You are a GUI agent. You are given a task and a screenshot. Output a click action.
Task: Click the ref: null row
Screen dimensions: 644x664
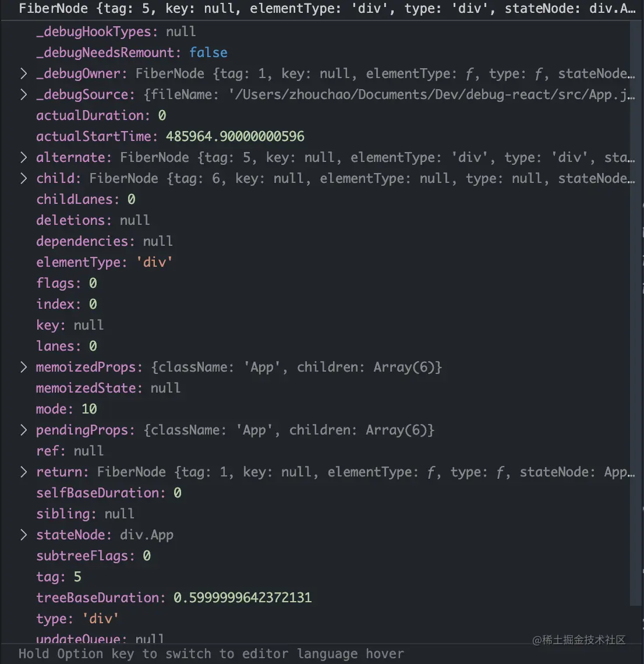[x=70, y=451]
